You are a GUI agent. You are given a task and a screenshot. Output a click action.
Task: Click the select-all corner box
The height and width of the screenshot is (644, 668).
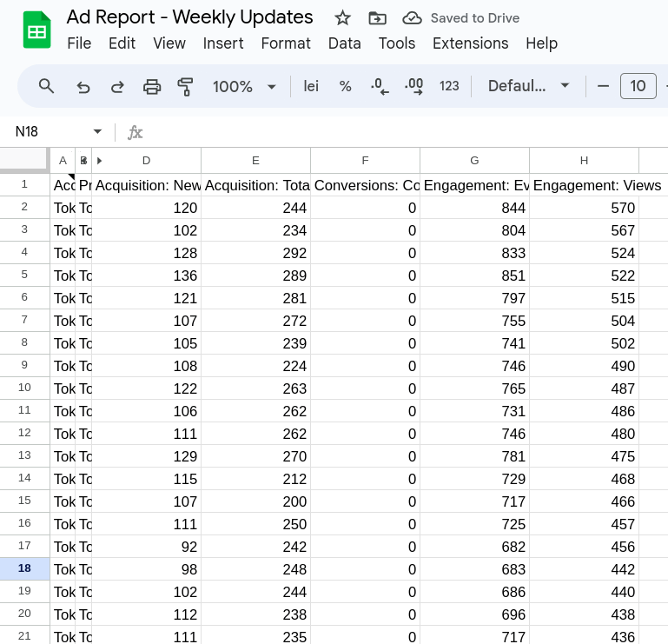tap(24, 160)
